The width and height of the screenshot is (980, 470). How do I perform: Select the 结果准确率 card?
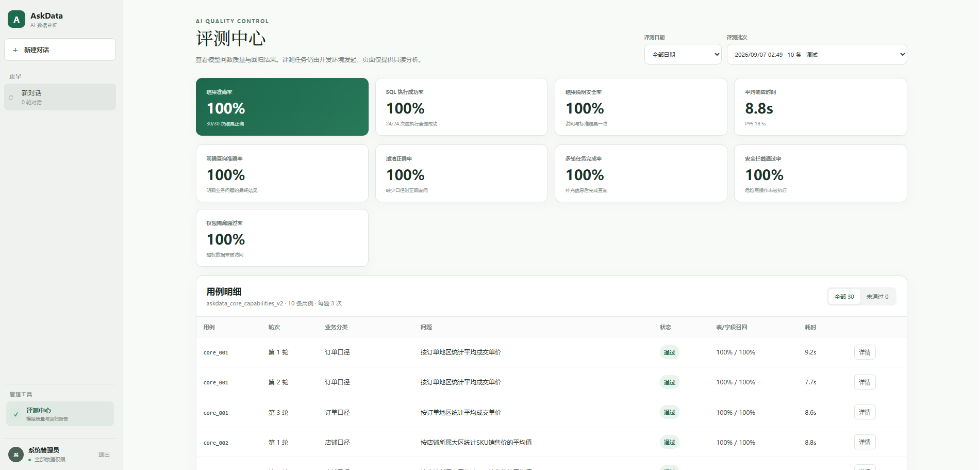[x=282, y=107]
